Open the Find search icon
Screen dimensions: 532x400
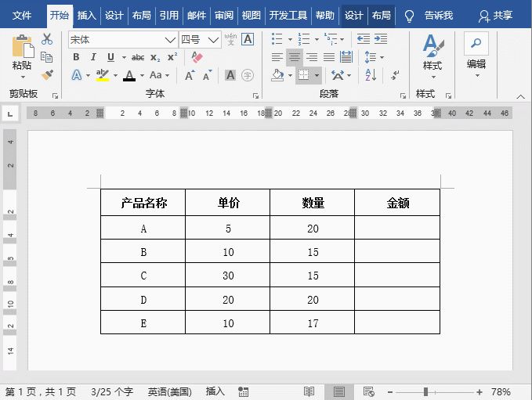point(476,43)
